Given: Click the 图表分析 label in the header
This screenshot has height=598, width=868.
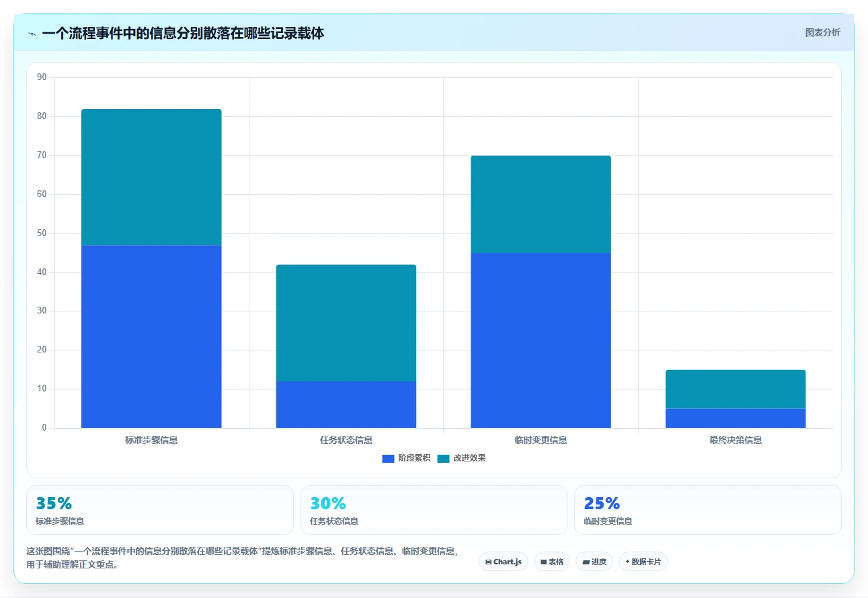Looking at the screenshot, I should (822, 32).
